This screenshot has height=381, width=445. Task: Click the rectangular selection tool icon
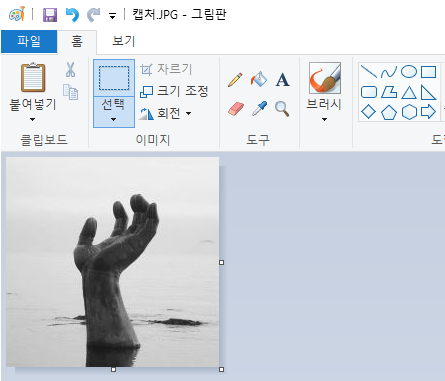114,78
